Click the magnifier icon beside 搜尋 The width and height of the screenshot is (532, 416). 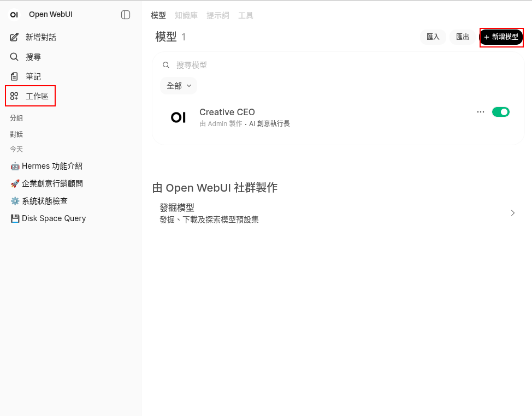(14, 57)
